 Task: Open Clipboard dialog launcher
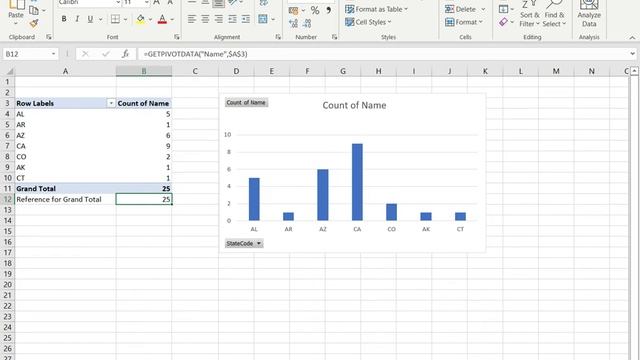pyautogui.click(x=49, y=37)
